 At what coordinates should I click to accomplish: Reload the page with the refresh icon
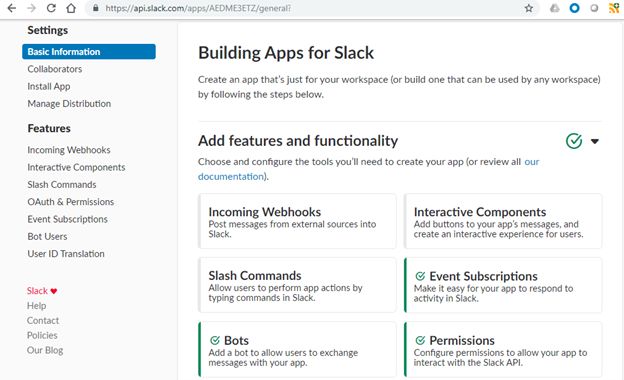click(51, 8)
